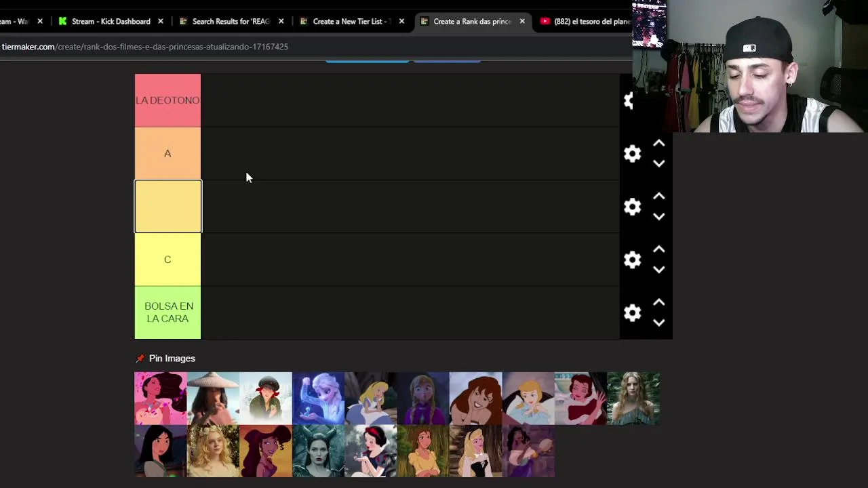Select the Esmeralda with tambourine image

528,451
